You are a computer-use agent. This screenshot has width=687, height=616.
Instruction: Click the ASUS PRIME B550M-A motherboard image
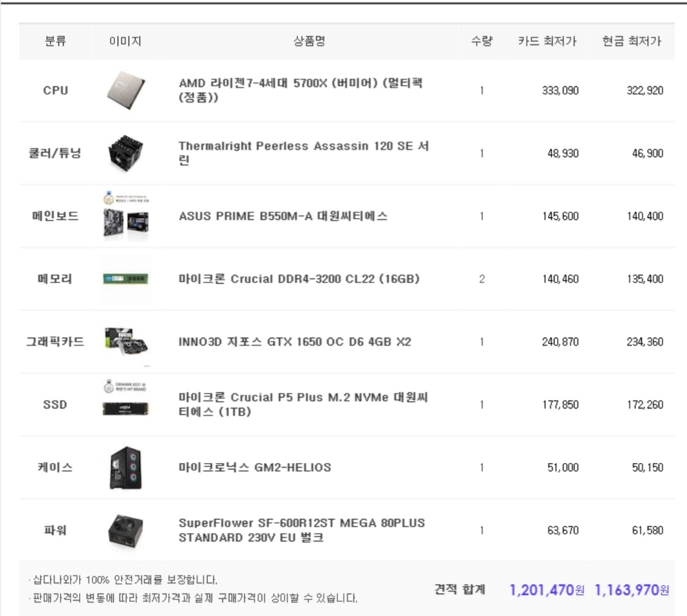click(126, 215)
